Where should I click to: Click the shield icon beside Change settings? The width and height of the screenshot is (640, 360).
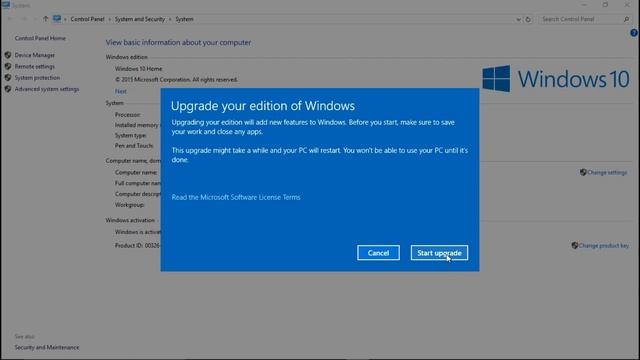coord(583,173)
